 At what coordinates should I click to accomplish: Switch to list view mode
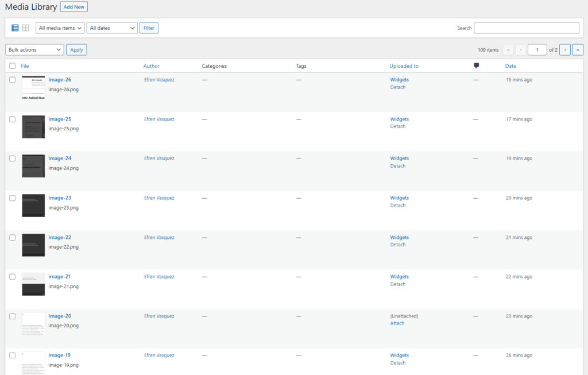coord(14,27)
